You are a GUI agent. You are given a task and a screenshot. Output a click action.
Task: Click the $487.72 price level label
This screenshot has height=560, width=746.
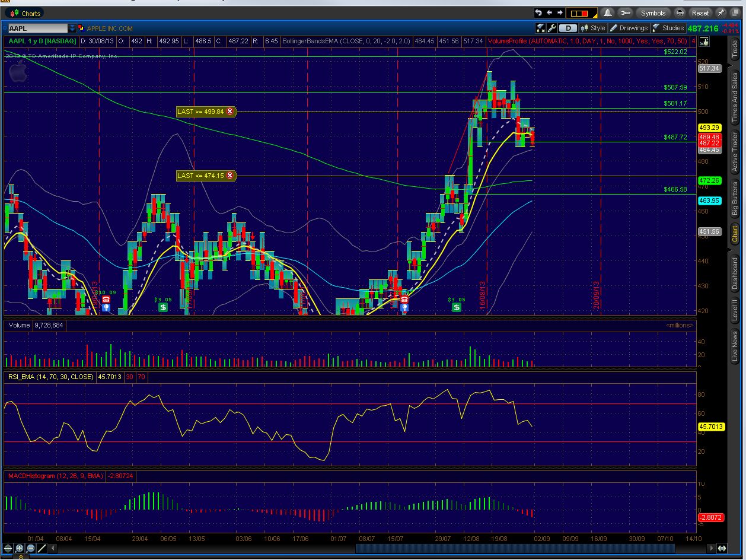point(675,137)
